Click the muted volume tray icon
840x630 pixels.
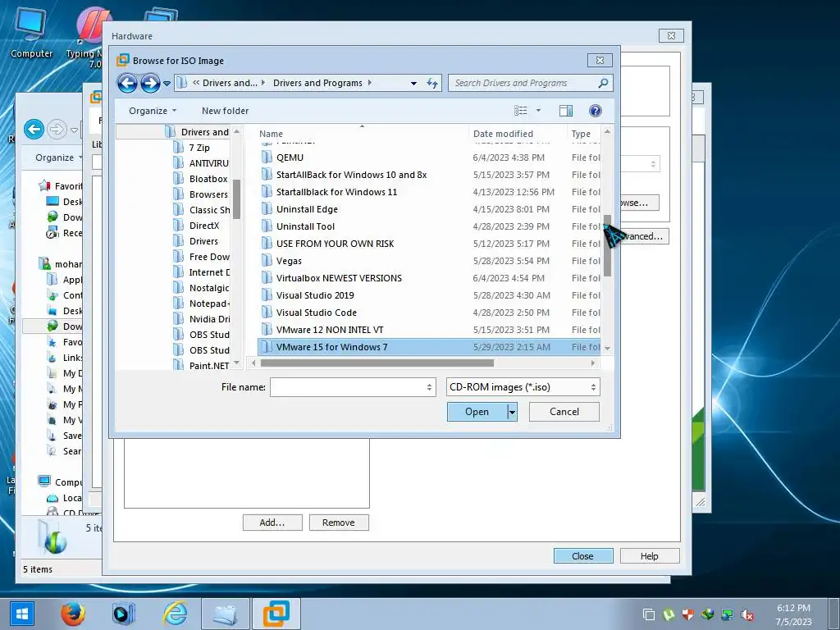point(747,614)
